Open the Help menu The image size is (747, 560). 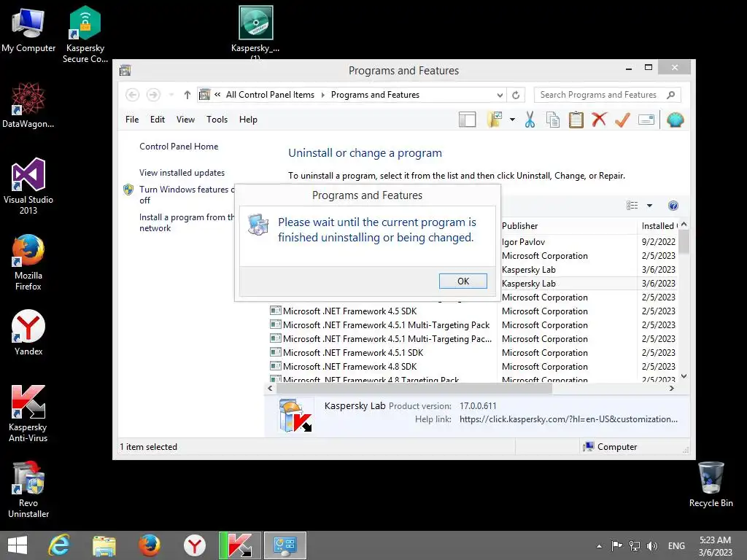coord(248,120)
